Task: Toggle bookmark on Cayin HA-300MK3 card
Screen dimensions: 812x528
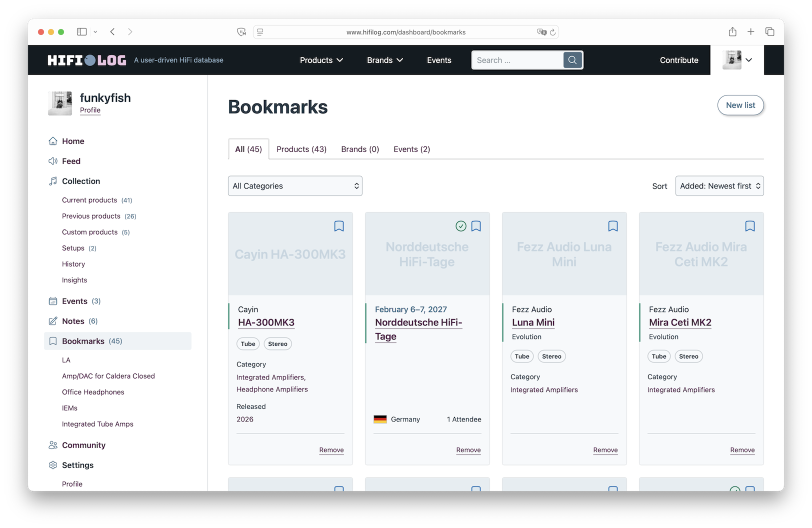Action: coord(339,226)
